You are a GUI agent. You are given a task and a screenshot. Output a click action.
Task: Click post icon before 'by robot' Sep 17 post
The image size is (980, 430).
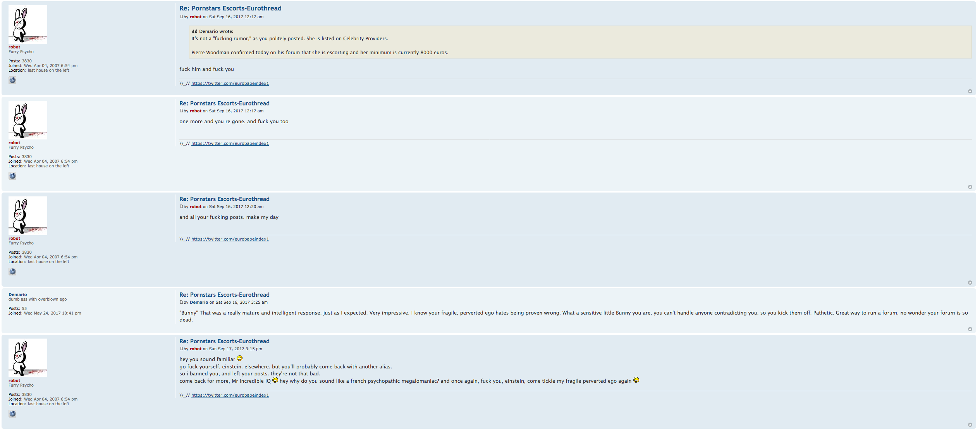pos(181,349)
